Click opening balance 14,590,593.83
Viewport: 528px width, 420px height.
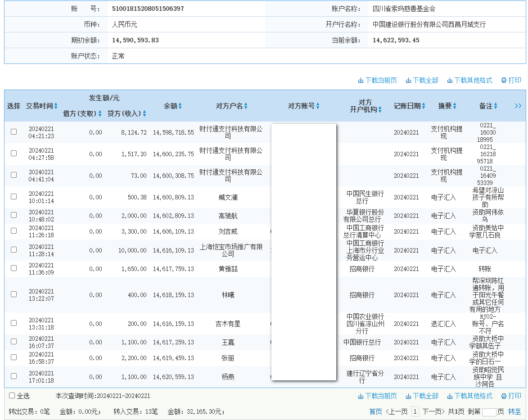point(135,41)
